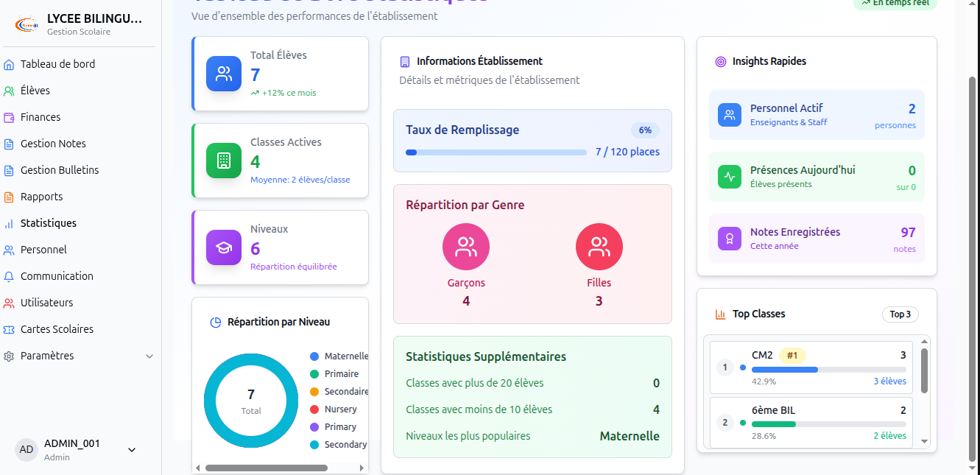Click the "3 élèves" label in CM2 card

pos(889,381)
